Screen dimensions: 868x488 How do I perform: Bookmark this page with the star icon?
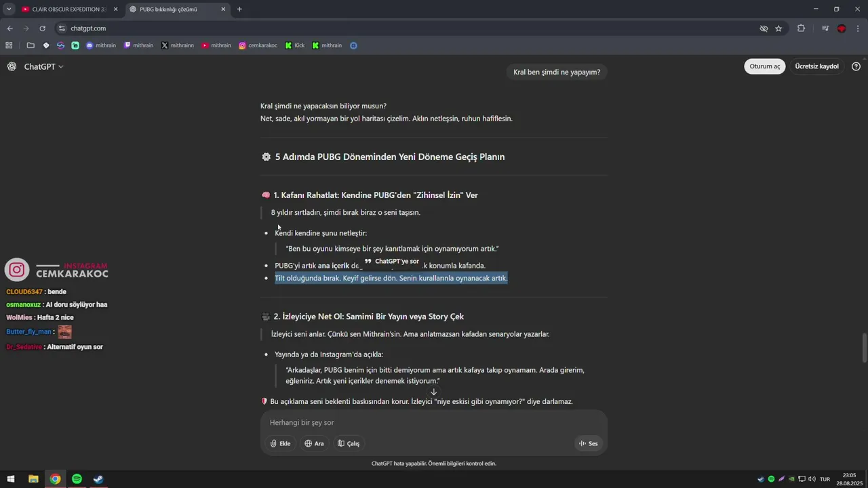(x=778, y=28)
